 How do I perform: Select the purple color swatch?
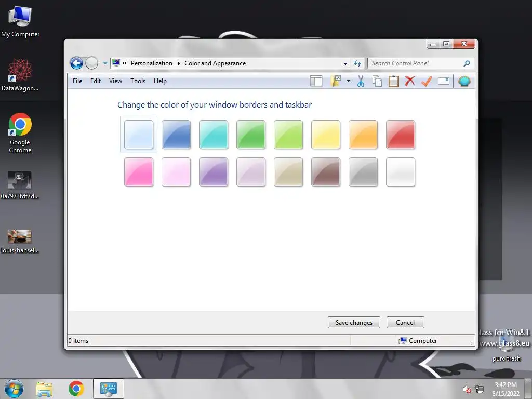(214, 172)
